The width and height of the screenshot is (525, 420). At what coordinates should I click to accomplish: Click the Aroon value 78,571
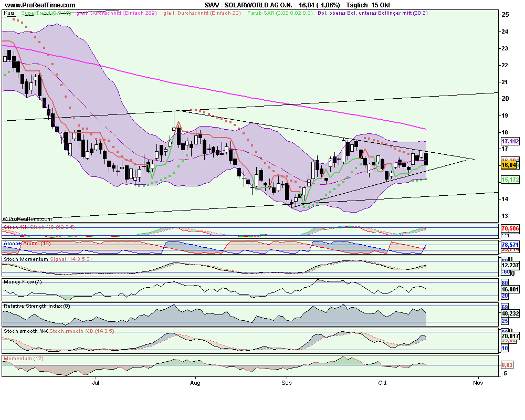click(510, 245)
